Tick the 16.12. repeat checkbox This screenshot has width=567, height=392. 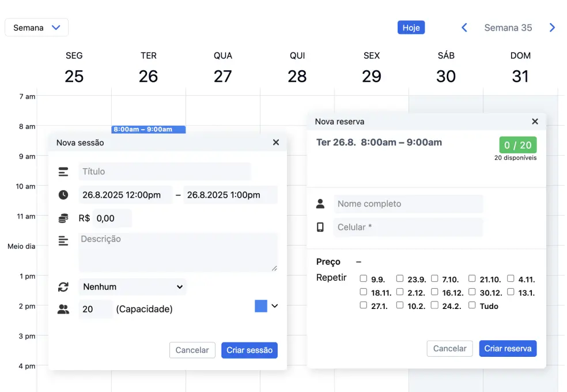434,292
